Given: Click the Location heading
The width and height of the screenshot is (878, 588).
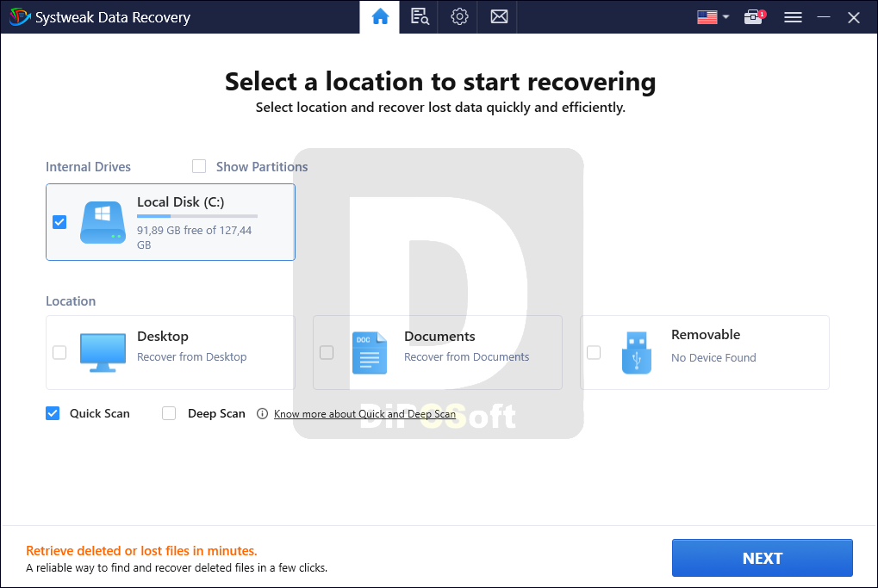Looking at the screenshot, I should [71, 301].
